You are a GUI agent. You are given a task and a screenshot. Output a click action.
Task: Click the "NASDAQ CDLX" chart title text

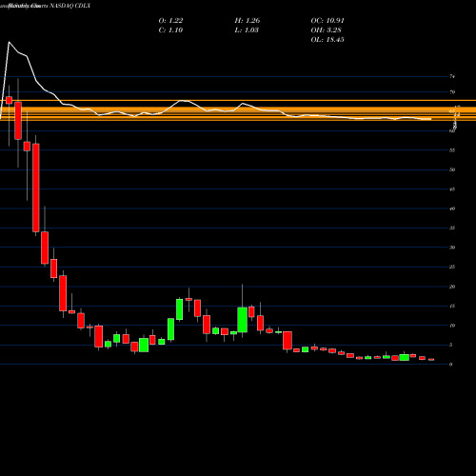click(x=70, y=6)
